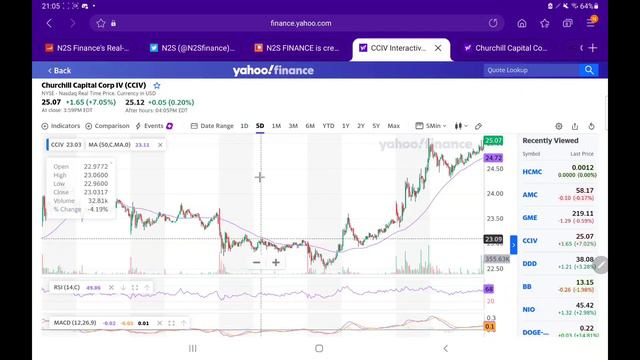Tap the Android home button
This screenshot has height=360, width=640.
coord(319,348)
